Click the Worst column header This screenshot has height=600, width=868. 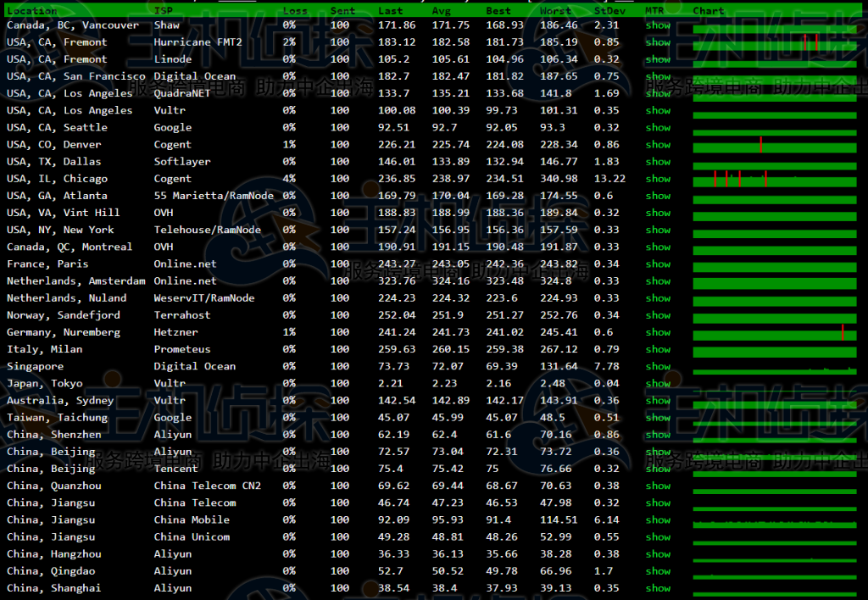[x=555, y=11]
